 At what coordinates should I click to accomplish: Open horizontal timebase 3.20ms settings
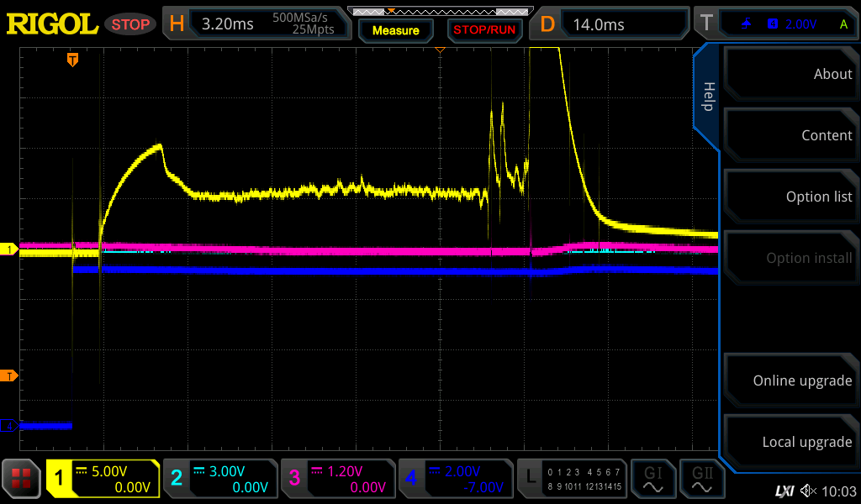256,24
